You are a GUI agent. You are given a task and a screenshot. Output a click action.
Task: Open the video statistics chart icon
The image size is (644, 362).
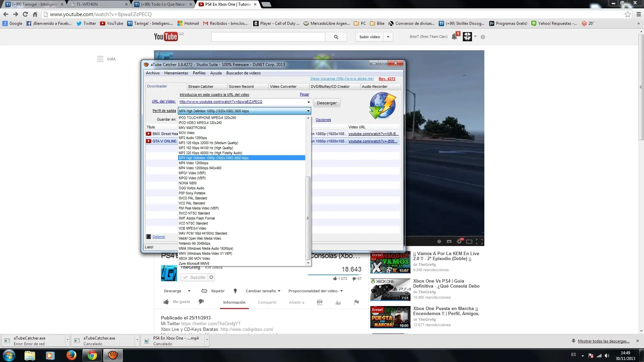[338, 302]
